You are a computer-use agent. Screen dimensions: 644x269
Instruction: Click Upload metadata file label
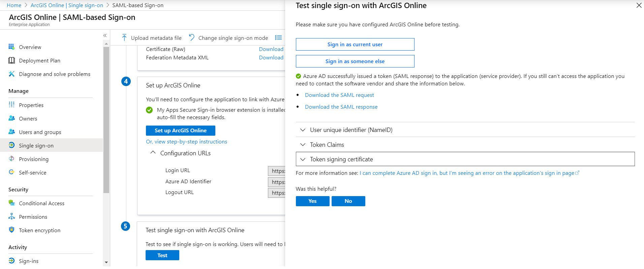[x=156, y=38]
